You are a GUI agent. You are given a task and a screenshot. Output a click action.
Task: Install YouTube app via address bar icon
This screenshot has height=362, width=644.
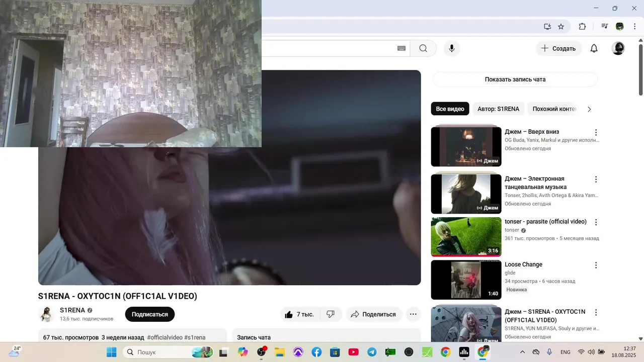547,27
